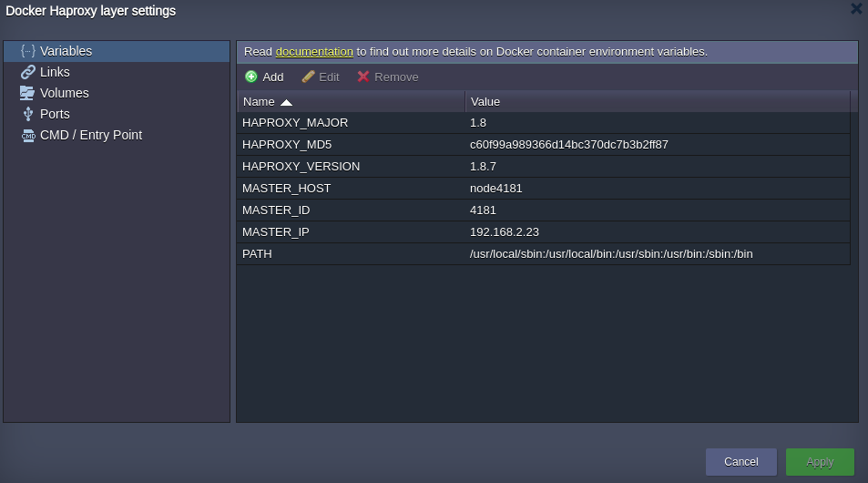Click the Name column header
This screenshot has width=868, height=483.
(351, 102)
